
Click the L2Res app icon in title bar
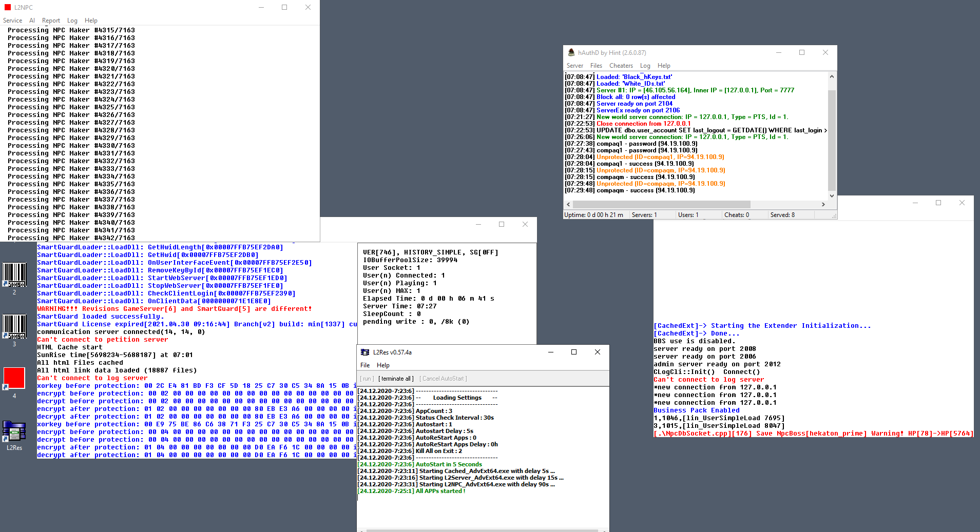tap(365, 352)
